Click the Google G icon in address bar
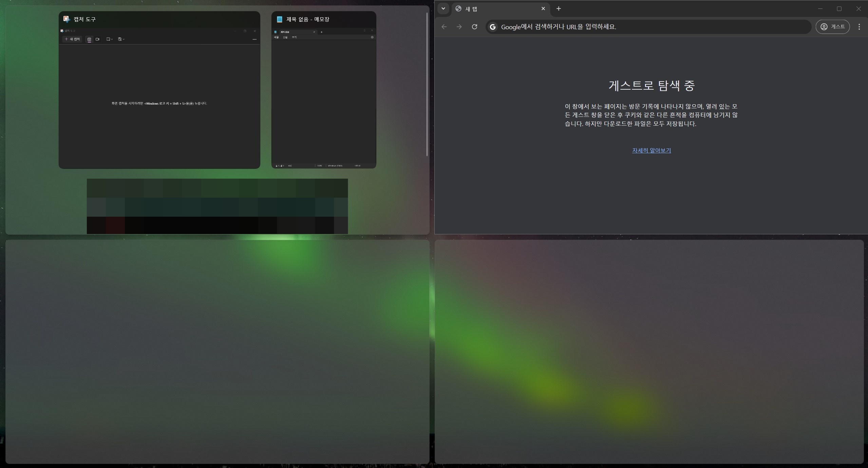The image size is (868, 468). coord(493,27)
